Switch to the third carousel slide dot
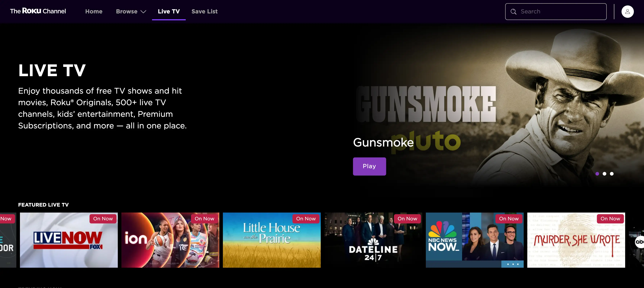Viewport: 644px width, 288px height. click(612, 174)
